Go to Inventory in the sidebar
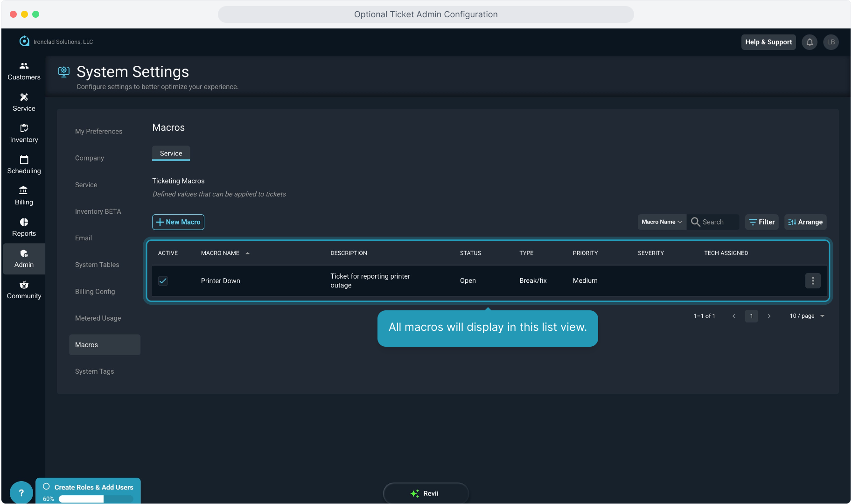852x504 pixels. coord(24,133)
